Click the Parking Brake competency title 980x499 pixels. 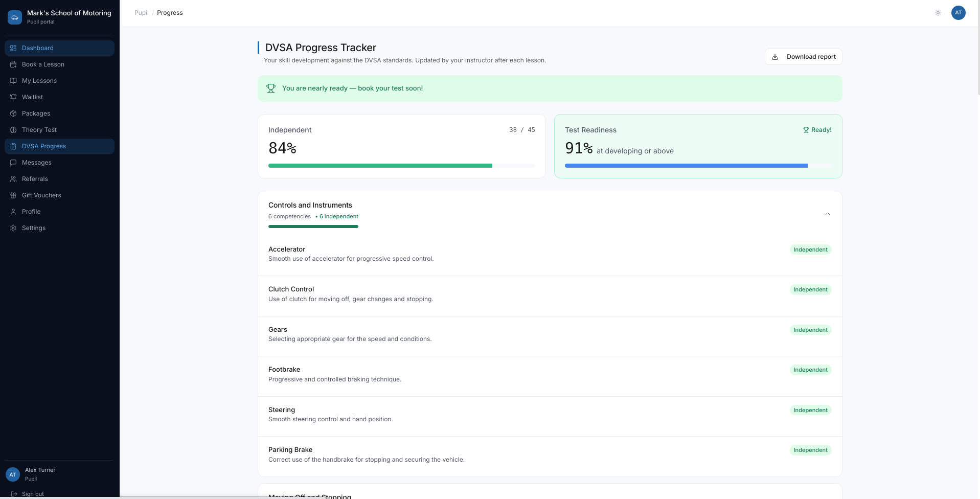290,450
